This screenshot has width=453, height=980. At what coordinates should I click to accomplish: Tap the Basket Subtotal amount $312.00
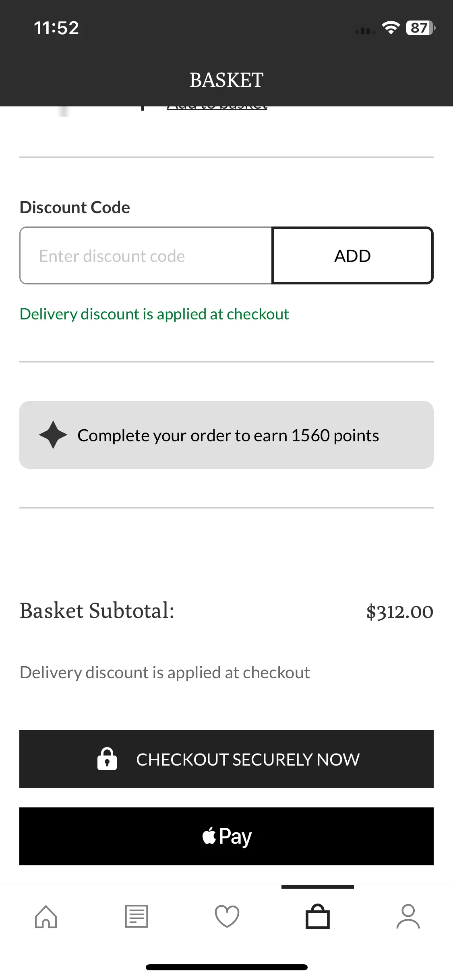pos(399,611)
